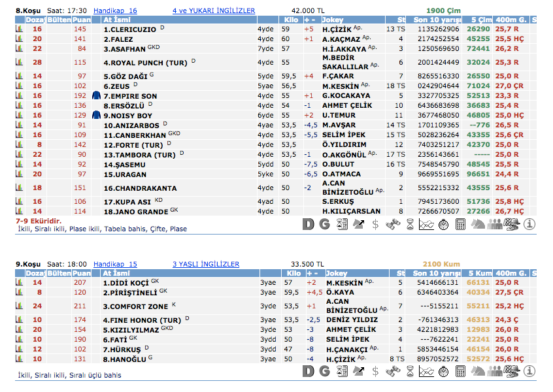Open '4 ve YUKARI İNGİLİZLER' link
553x392 pixels.
[x=213, y=11]
